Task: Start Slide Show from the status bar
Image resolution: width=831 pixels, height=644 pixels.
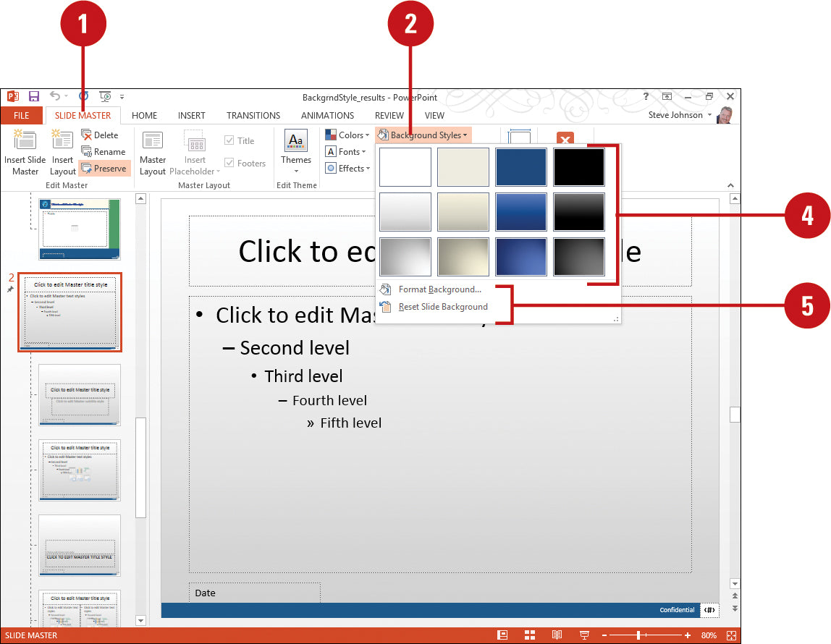Action: click(584, 635)
